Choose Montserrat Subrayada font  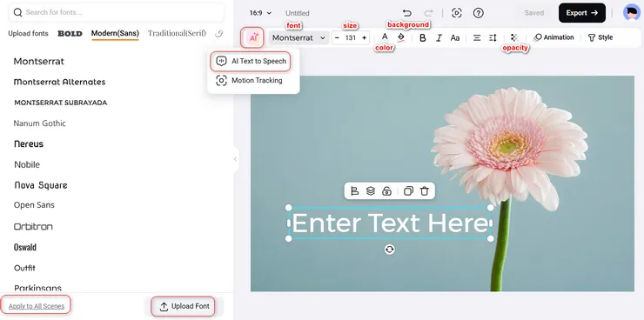tap(61, 102)
